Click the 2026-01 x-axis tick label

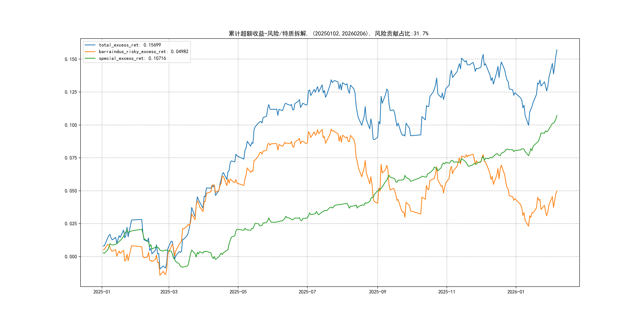(x=516, y=292)
